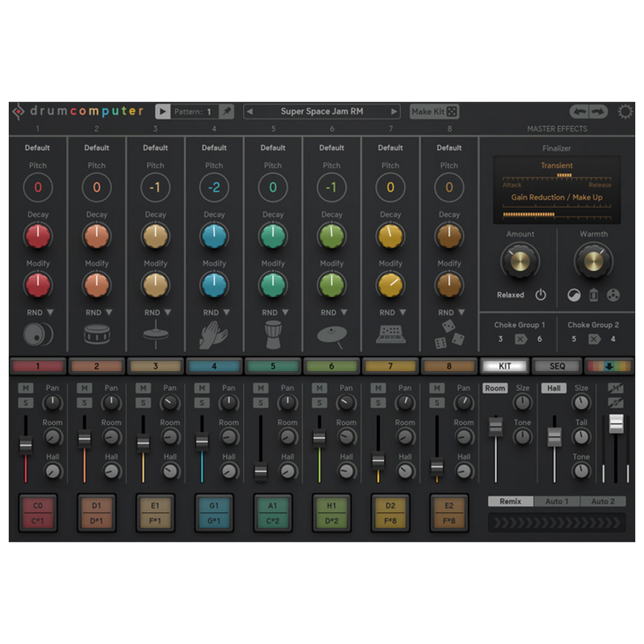
Task: Open channel 7 RND dropdown arrow
Action: click(x=403, y=312)
